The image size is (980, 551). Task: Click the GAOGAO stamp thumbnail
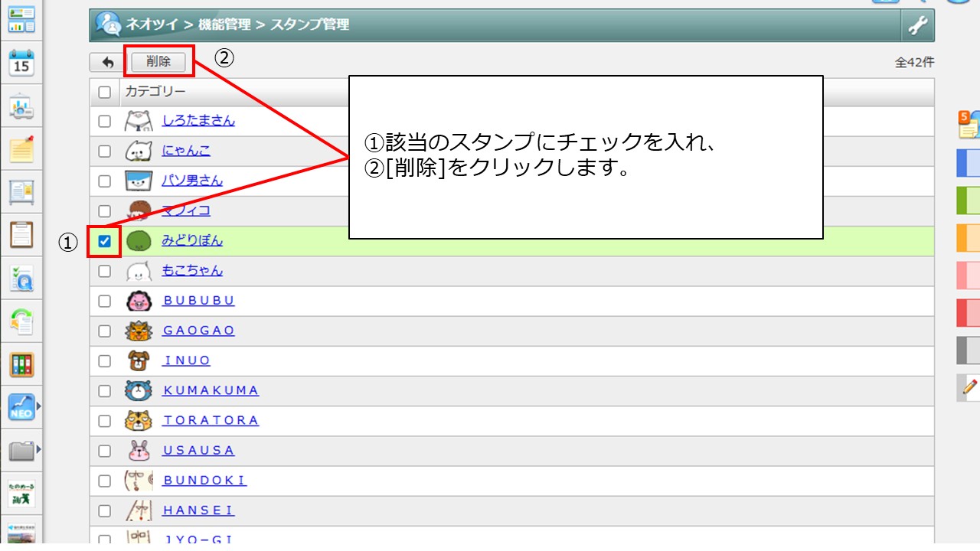tap(138, 331)
